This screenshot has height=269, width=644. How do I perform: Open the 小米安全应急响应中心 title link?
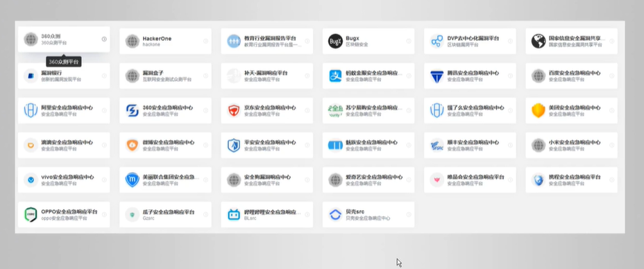click(574, 142)
